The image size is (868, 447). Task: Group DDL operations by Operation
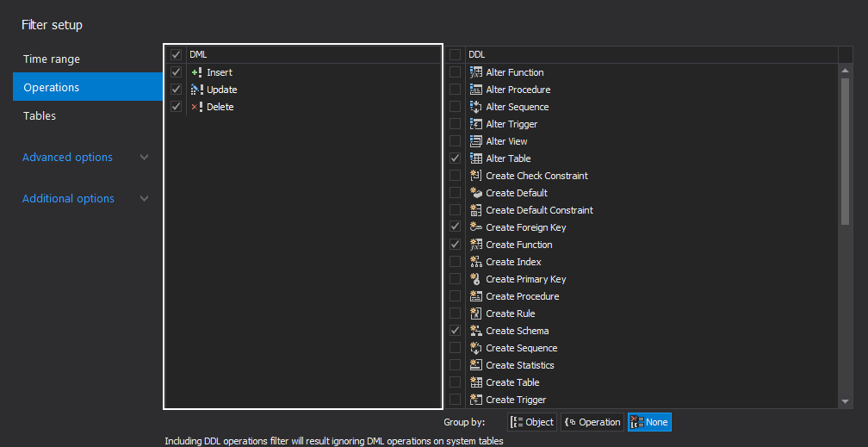(x=592, y=422)
